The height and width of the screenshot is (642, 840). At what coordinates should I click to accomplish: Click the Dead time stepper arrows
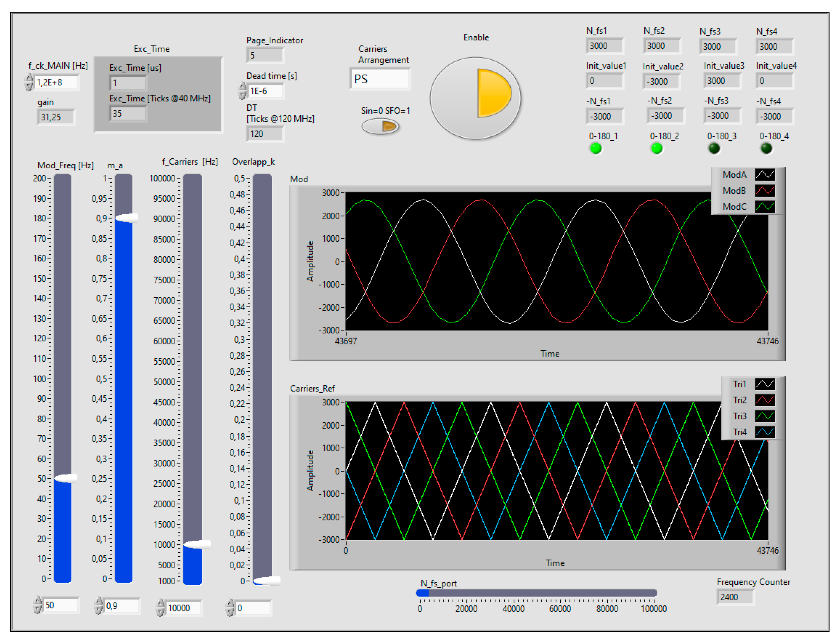pyautogui.click(x=242, y=91)
